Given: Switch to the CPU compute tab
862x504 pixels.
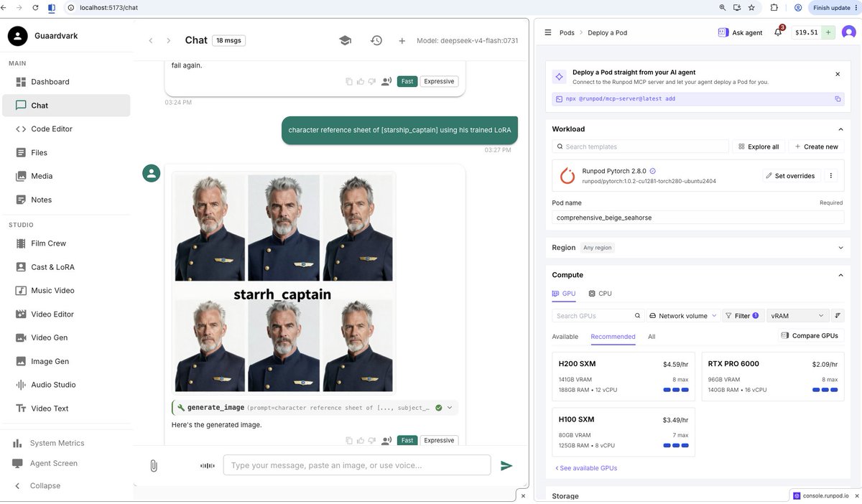Looking at the screenshot, I should coord(600,294).
